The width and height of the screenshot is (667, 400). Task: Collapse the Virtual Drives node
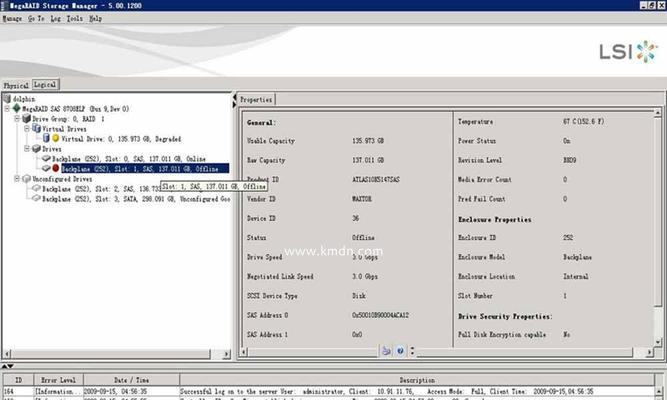pyautogui.click(x=27, y=128)
